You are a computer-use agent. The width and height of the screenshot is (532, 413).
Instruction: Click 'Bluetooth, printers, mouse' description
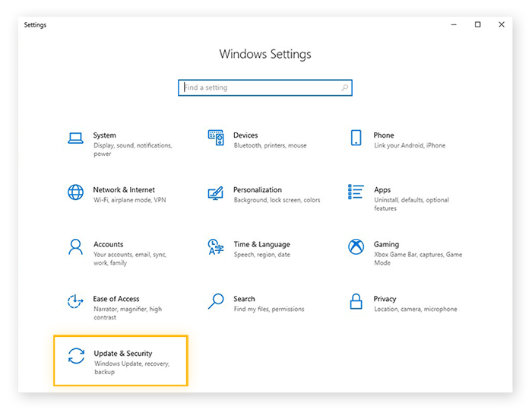270,145
